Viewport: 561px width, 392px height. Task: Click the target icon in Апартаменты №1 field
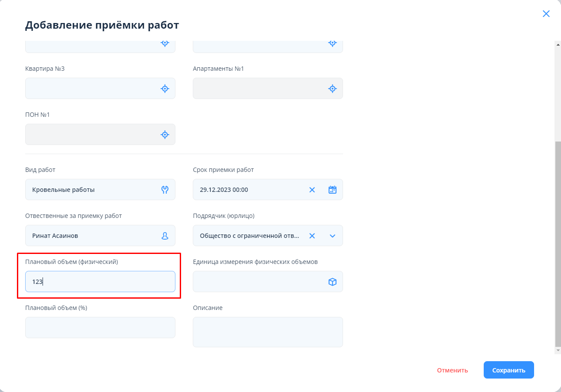pos(332,89)
